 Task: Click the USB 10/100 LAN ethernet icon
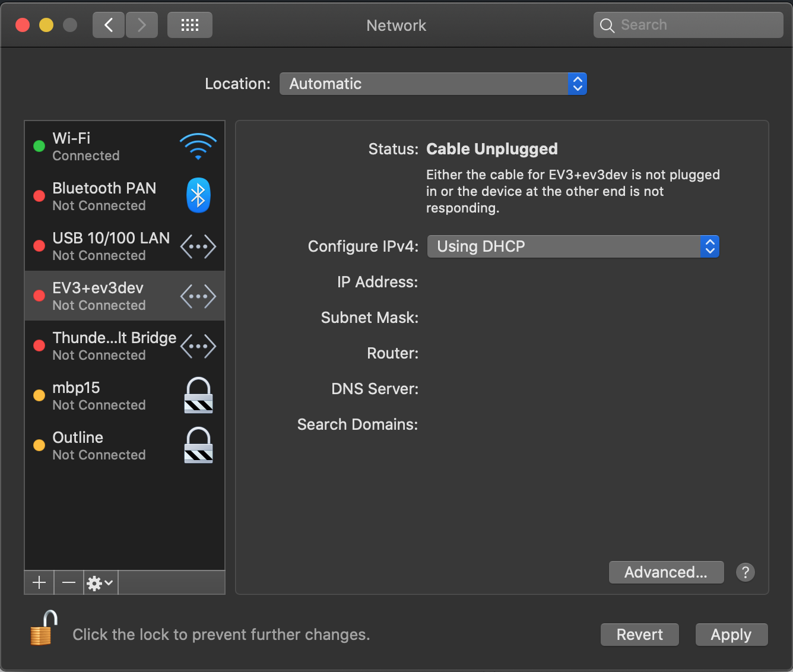click(198, 246)
